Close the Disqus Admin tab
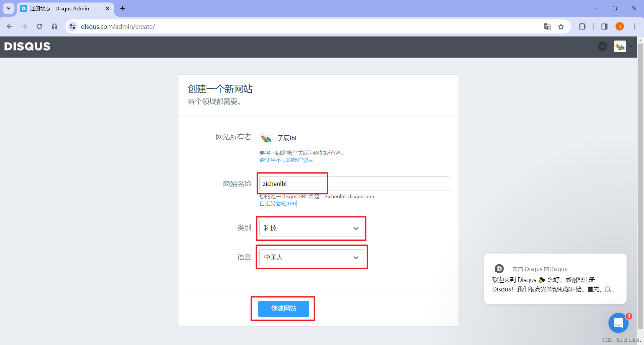Image resolution: width=644 pixels, height=345 pixels. (x=107, y=8)
